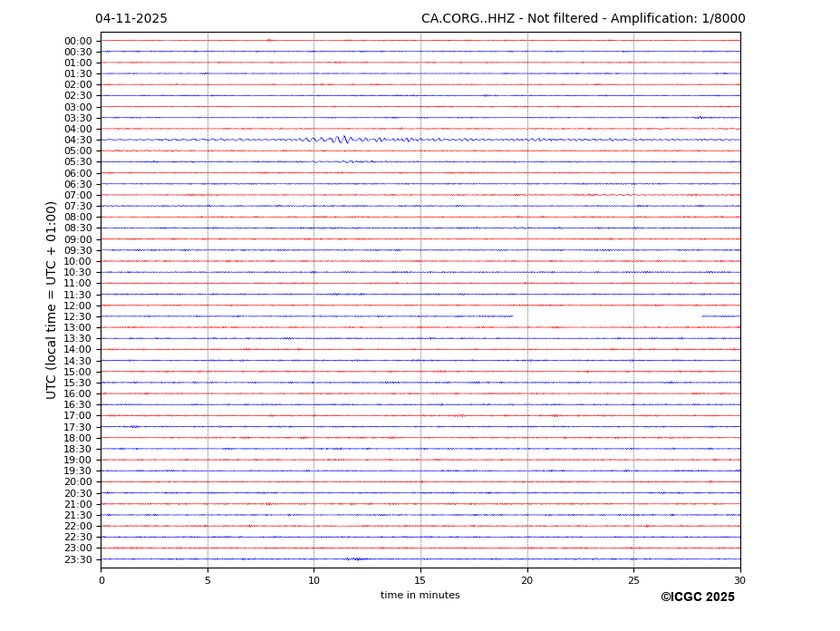Select the 00:00 time row label
The width and height of the screenshot is (840, 631).
click(x=77, y=41)
